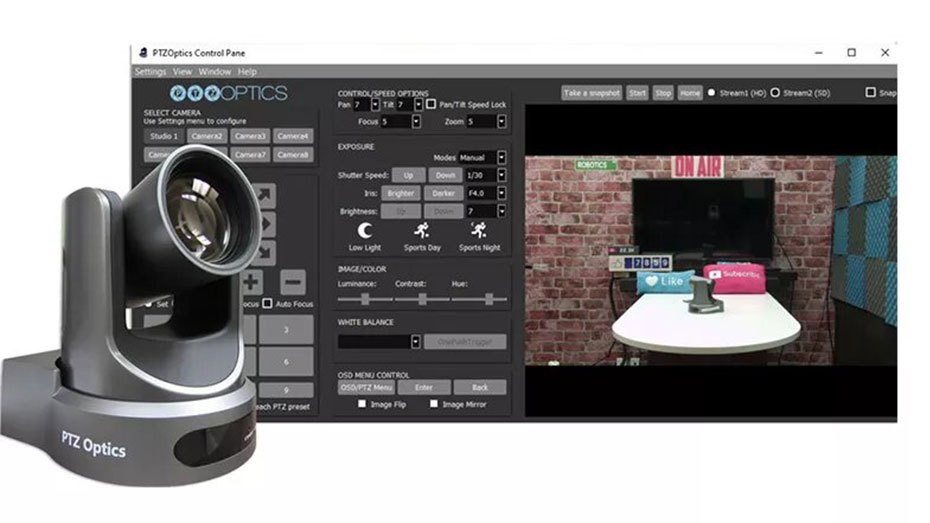
Task: Move camera up-right with the diagonal arrow
Action: click(x=265, y=196)
